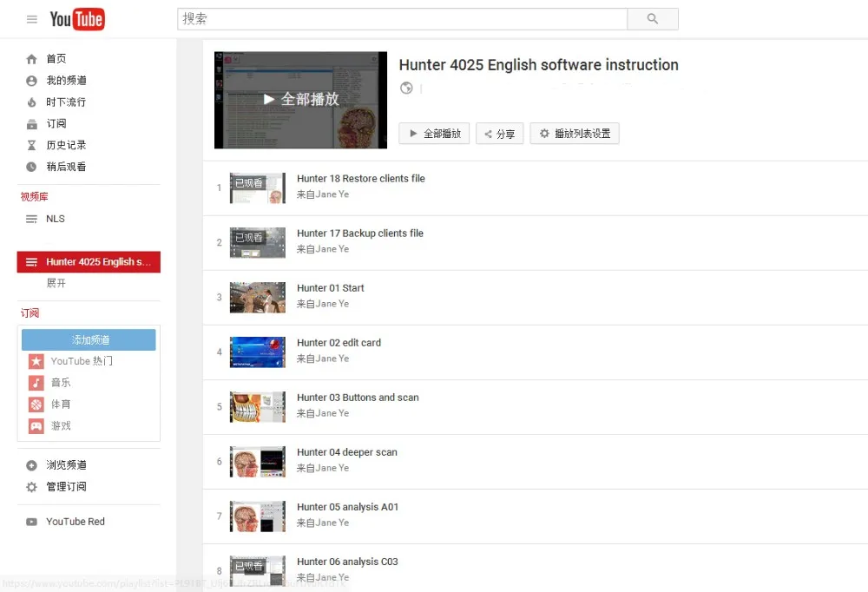Expand the playlist list with 展开

[56, 283]
